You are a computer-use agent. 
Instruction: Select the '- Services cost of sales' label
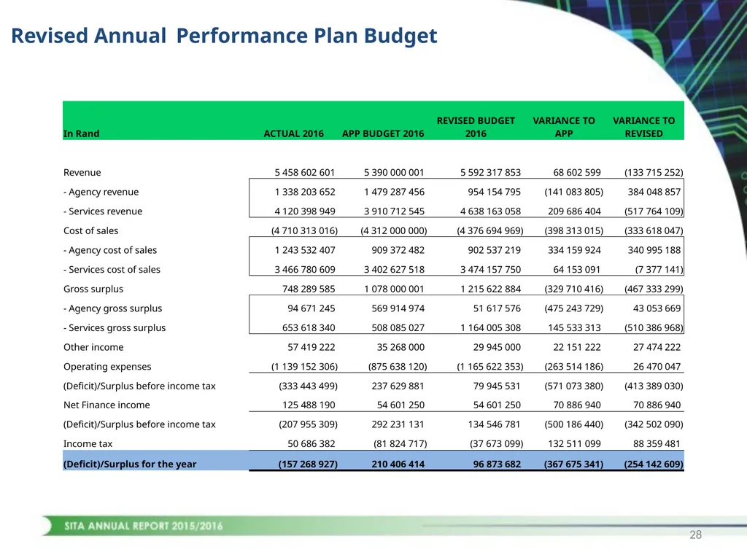click(x=112, y=270)
